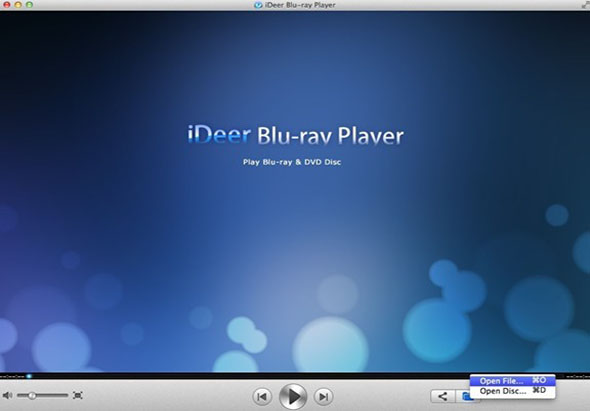Skip to the next chapter
The height and width of the screenshot is (411, 590).
click(x=323, y=396)
